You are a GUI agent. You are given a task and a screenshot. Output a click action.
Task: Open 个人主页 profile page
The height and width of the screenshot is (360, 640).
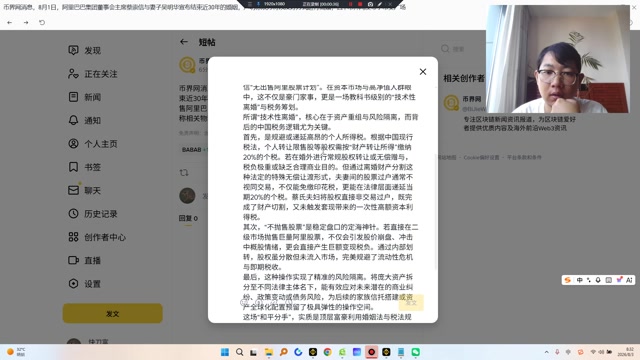click(x=93, y=144)
